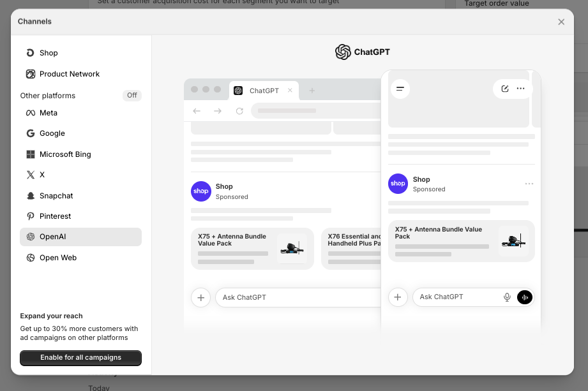The height and width of the screenshot is (391, 588).
Task: Select Google platform
Action: (x=80, y=133)
